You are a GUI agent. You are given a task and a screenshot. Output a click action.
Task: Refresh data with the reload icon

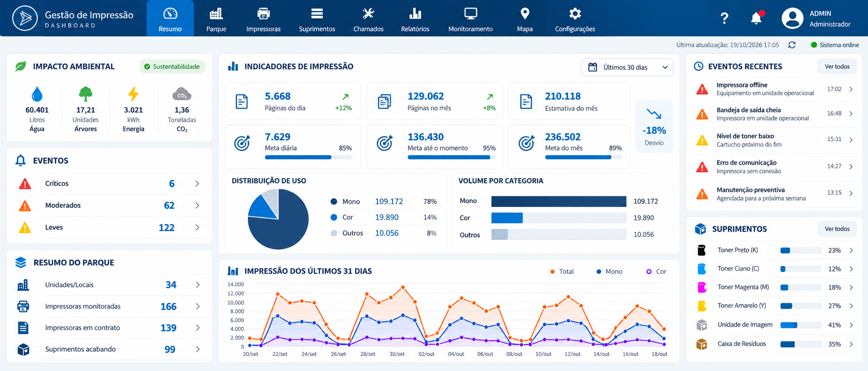(x=792, y=45)
